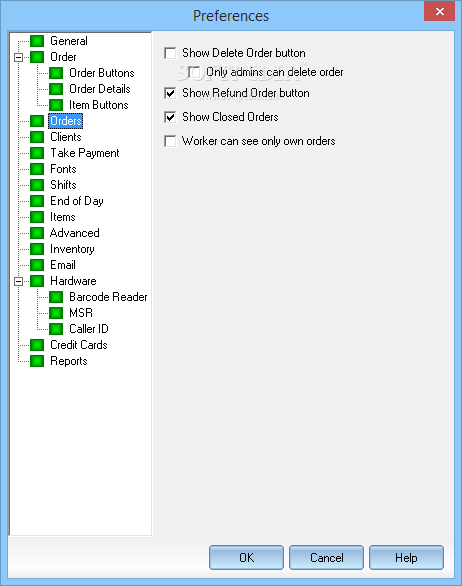Click the green icon beside Barcode Reader
The width and height of the screenshot is (462, 586).
click(x=56, y=297)
